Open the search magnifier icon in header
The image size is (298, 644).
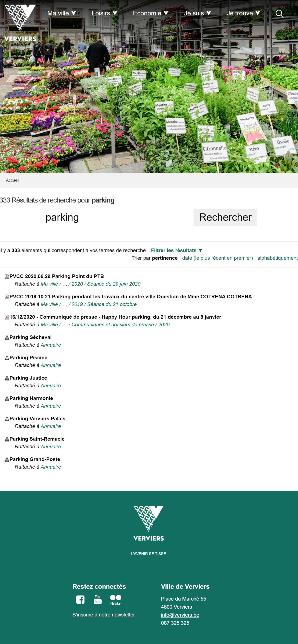[x=279, y=14]
